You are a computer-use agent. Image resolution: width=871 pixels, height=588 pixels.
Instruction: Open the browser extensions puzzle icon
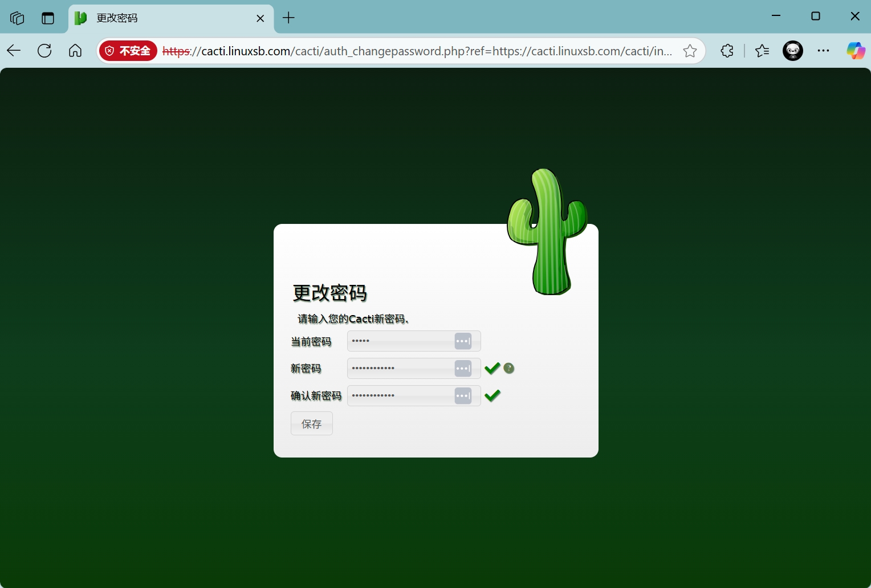coord(727,51)
